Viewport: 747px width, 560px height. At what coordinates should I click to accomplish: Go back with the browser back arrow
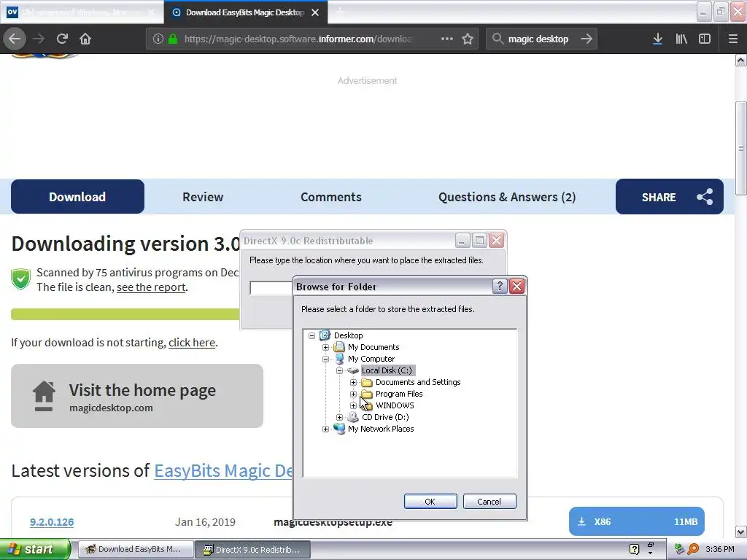tap(15, 39)
